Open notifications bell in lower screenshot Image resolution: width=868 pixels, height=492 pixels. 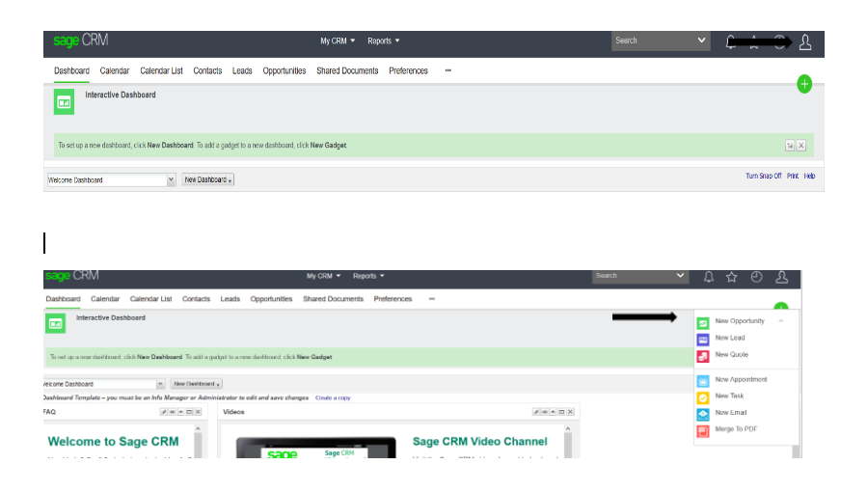point(709,277)
